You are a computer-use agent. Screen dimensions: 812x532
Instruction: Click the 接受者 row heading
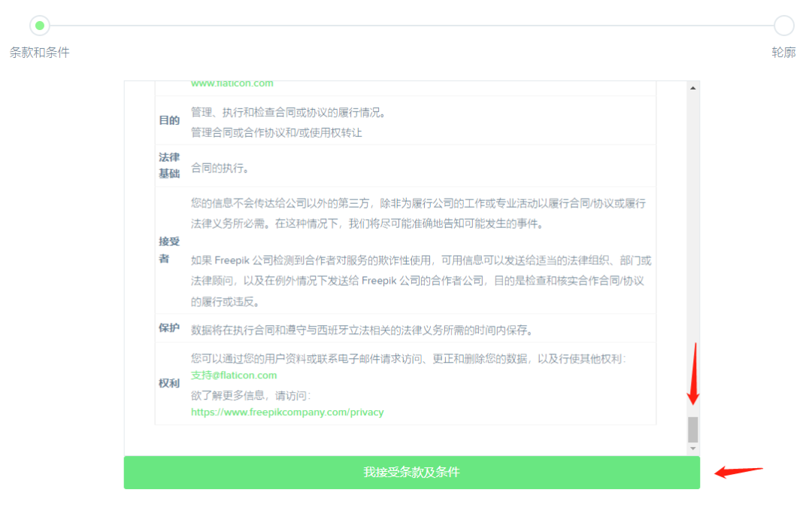click(169, 250)
